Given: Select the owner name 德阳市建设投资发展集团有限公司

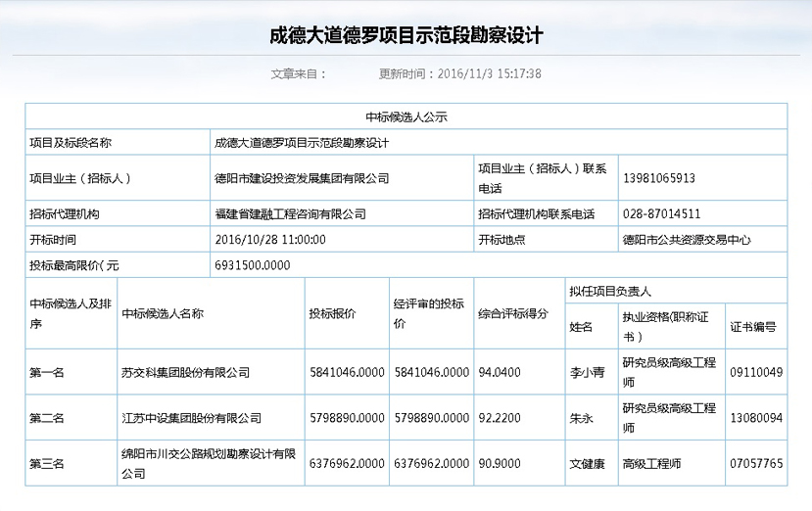Looking at the screenshot, I should point(301,178).
